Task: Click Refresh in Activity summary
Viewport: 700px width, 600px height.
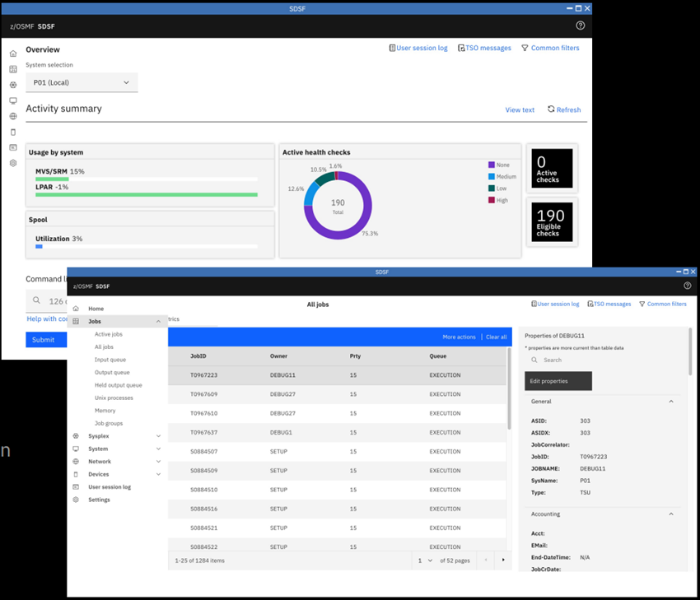Action: tap(564, 109)
